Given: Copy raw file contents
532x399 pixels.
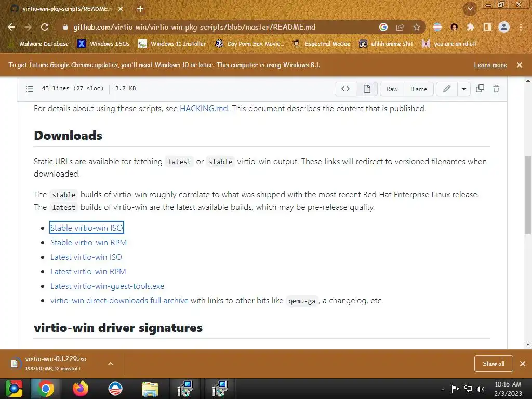Looking at the screenshot, I should (x=480, y=89).
